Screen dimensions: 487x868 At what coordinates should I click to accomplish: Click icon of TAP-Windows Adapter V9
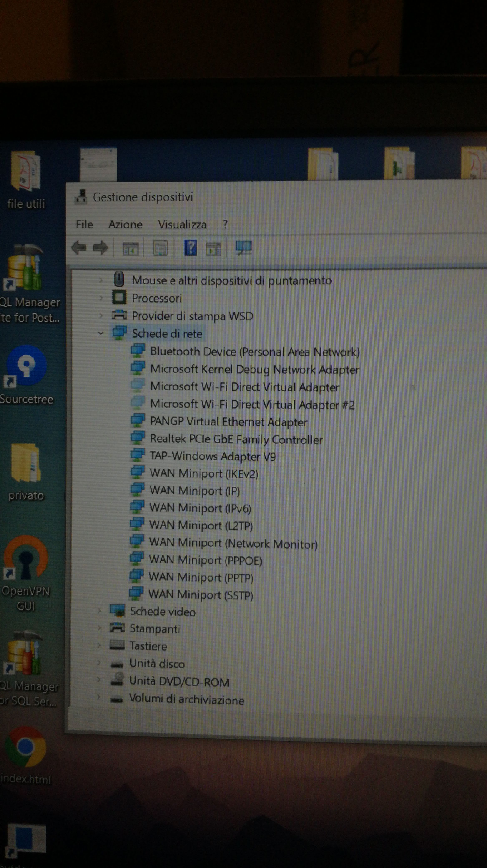click(x=138, y=455)
